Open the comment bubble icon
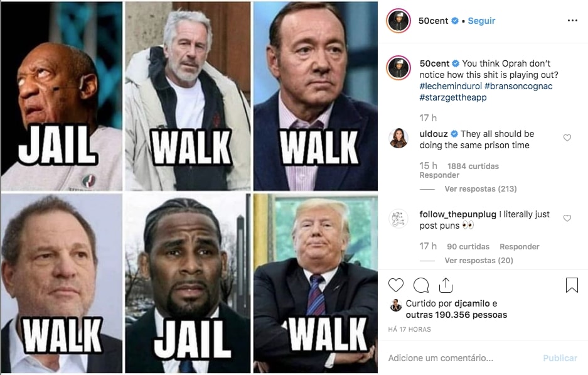Screen dimensions: 588x375 [420, 285]
